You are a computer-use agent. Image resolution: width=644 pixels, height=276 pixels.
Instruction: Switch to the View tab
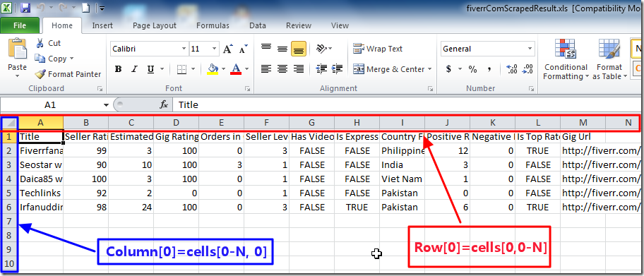(x=340, y=25)
